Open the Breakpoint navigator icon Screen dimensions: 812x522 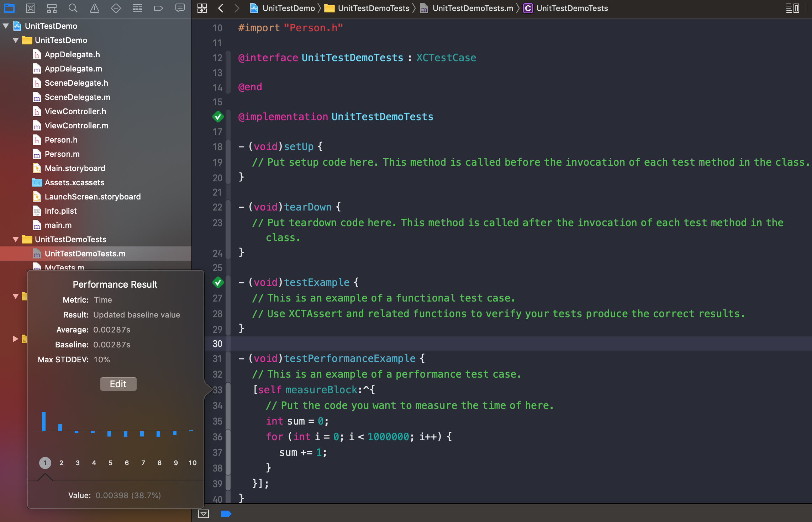coord(158,8)
